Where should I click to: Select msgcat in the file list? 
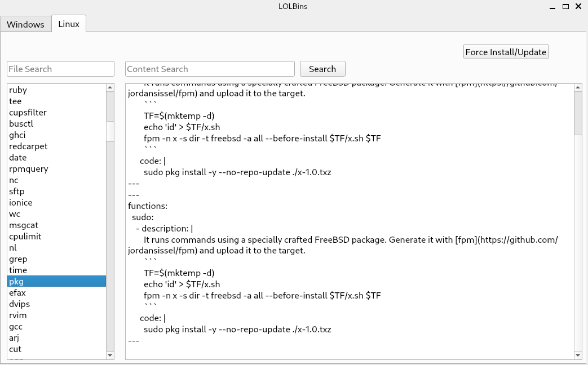pos(56,225)
